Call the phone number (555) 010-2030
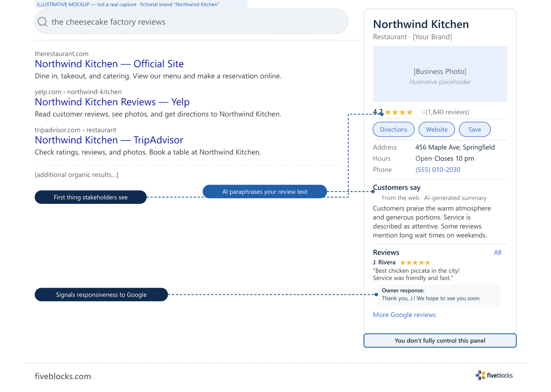This screenshot has width=551, height=392. [438, 170]
